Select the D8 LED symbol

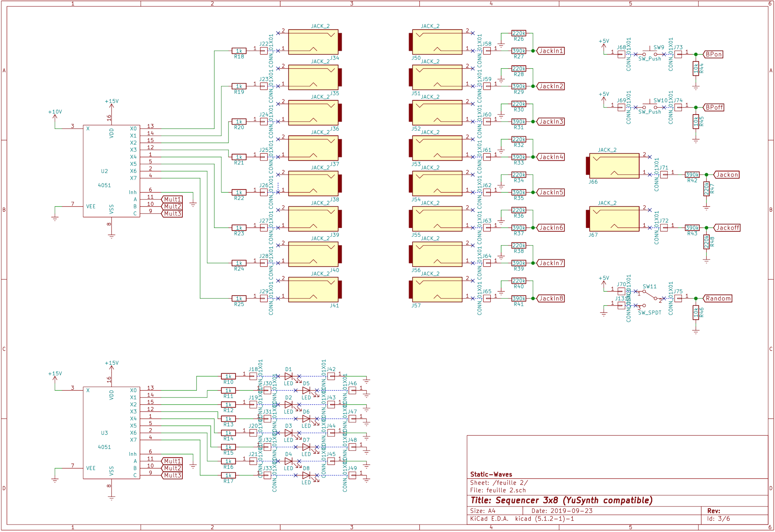point(306,475)
